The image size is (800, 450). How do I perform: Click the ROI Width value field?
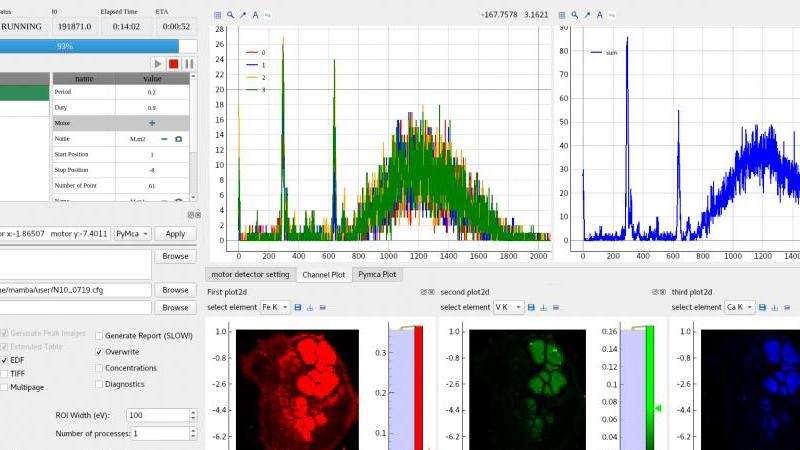(158, 415)
